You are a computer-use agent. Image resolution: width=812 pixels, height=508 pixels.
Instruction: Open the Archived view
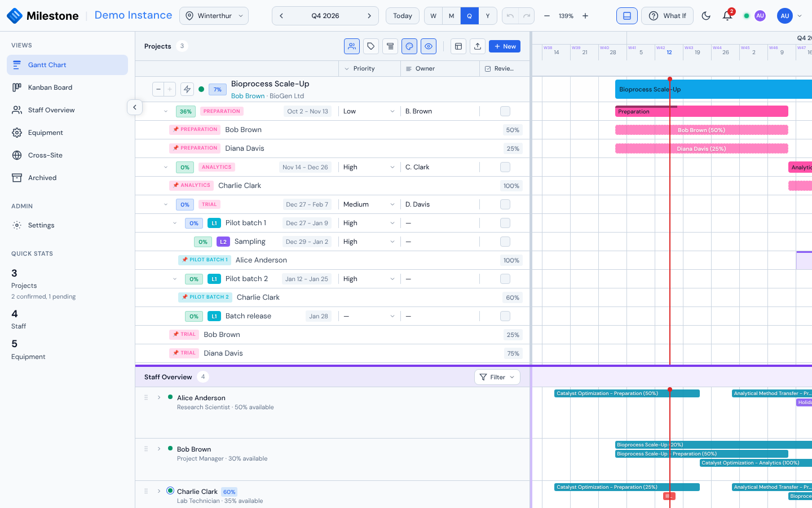67,178
